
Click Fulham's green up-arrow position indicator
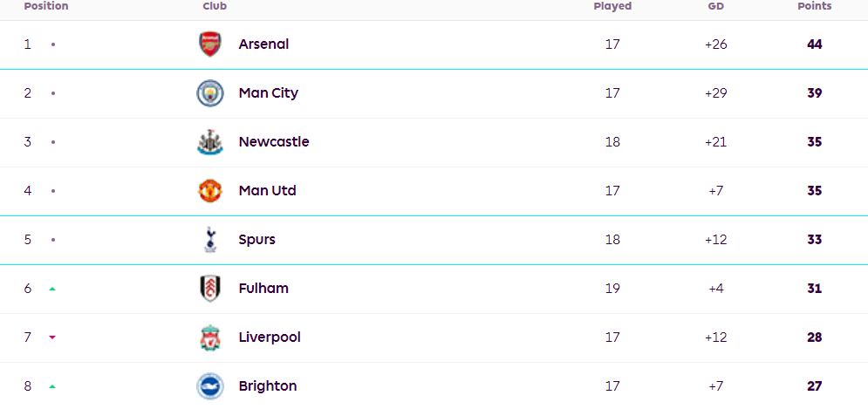coord(52,289)
